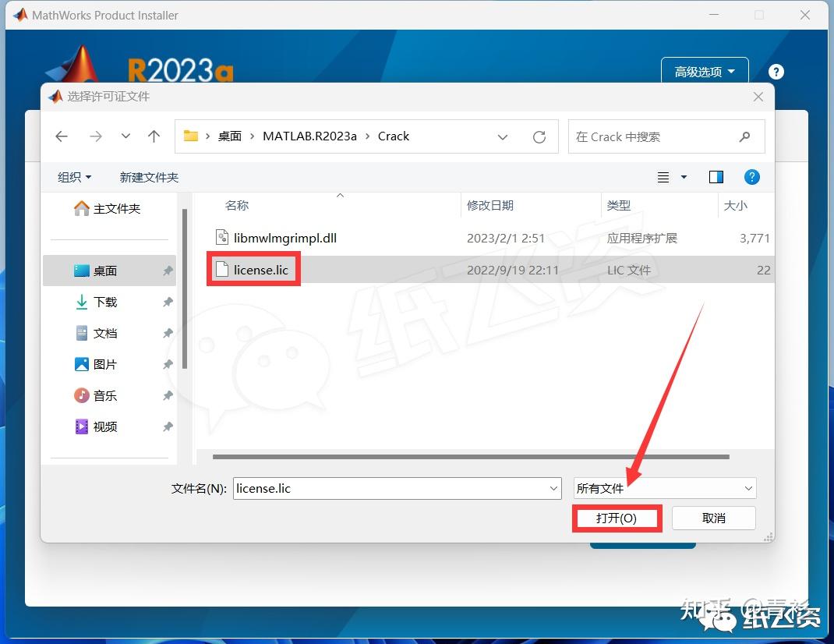Cancel with the 取消 button
This screenshot has width=834, height=644.
tap(713, 518)
